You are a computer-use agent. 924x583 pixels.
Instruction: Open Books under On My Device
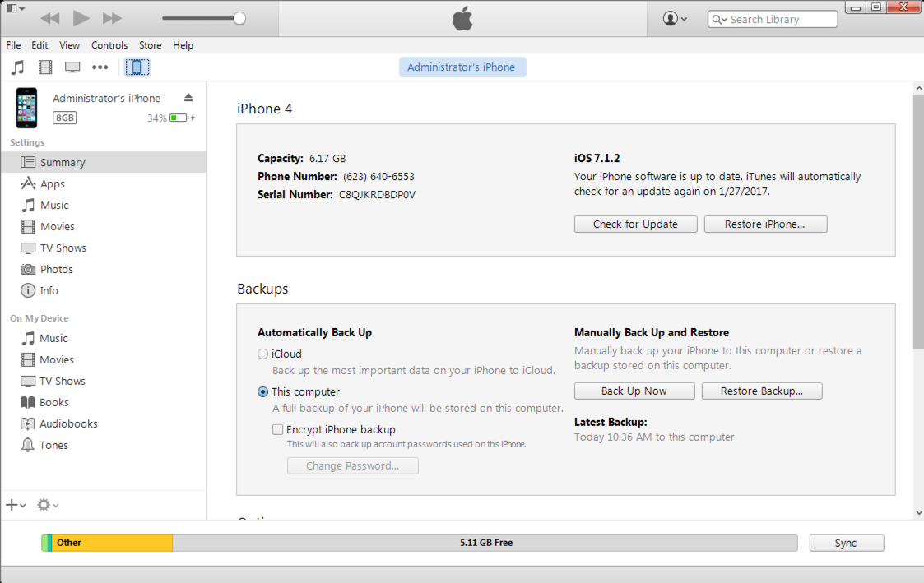tap(104, 402)
